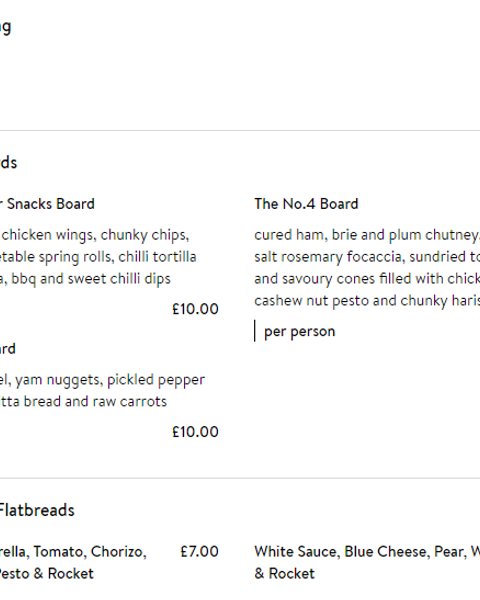Click the cured ham, brie description
Screen dimensions: 480x600
pos(367,235)
